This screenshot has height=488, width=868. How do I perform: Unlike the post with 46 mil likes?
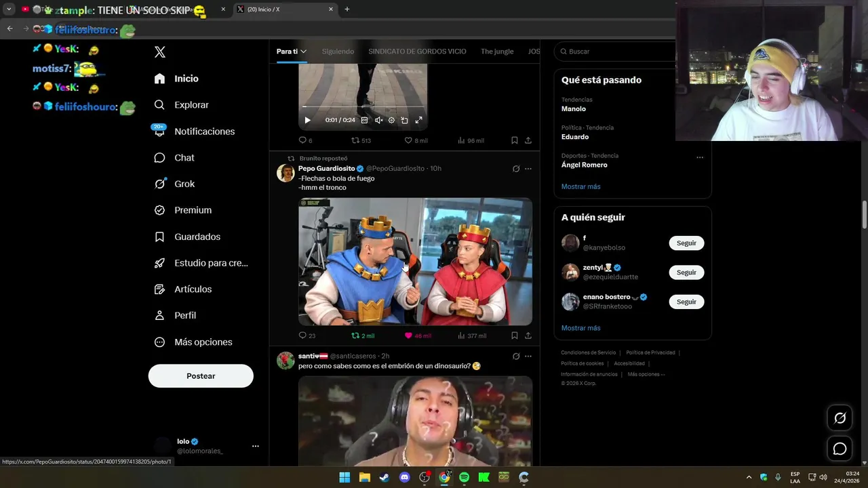417,335
